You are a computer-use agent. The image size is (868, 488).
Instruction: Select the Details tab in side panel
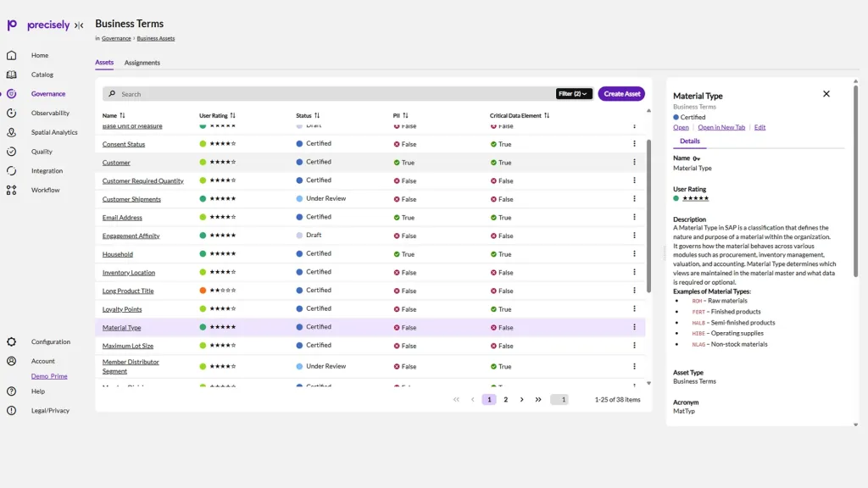689,141
